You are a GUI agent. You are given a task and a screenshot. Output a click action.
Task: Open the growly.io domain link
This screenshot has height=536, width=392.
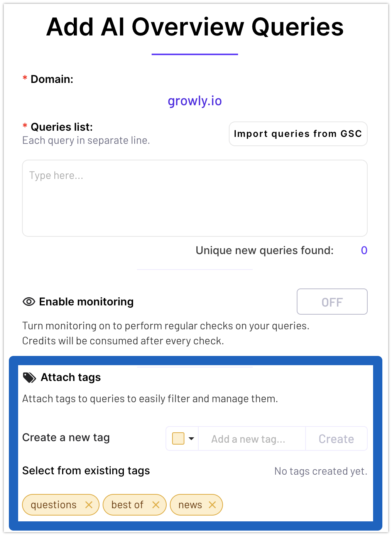(195, 101)
